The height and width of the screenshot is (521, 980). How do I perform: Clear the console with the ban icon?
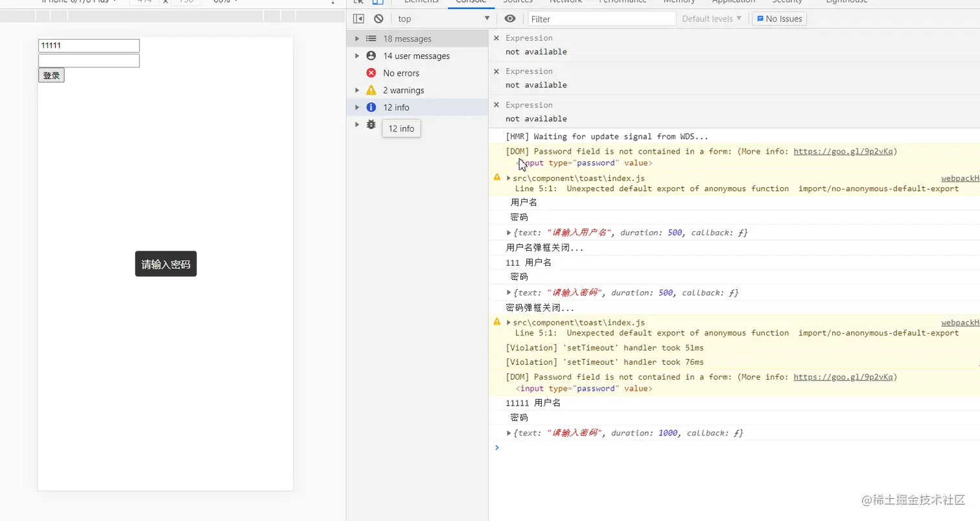(379, 19)
